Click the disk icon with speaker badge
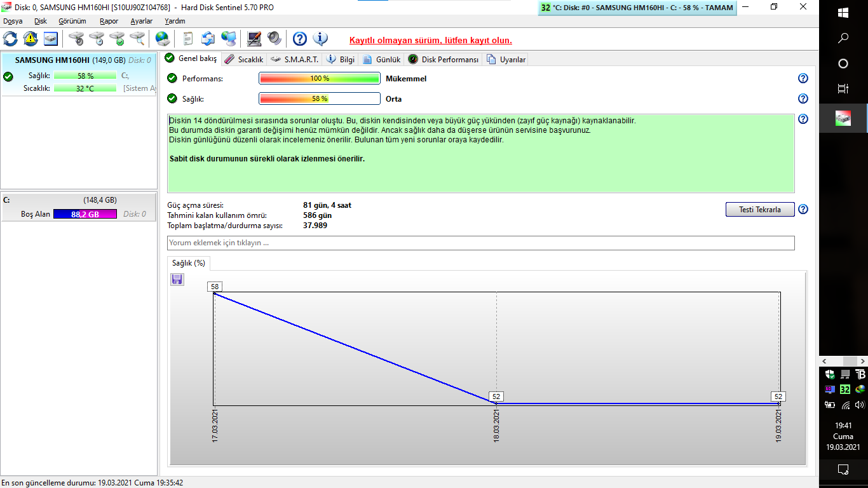The height and width of the screenshot is (488, 868). tap(76, 39)
